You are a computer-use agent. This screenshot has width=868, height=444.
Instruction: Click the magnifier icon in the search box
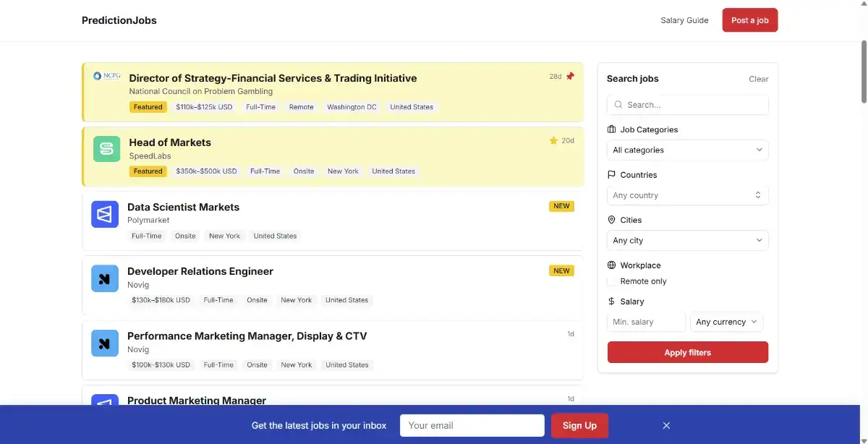(618, 105)
